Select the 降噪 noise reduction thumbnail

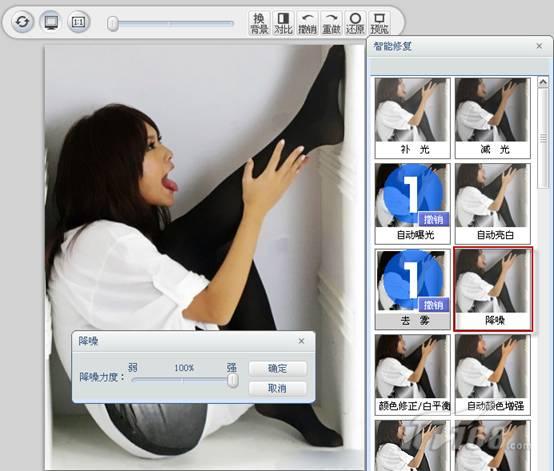[x=493, y=289]
